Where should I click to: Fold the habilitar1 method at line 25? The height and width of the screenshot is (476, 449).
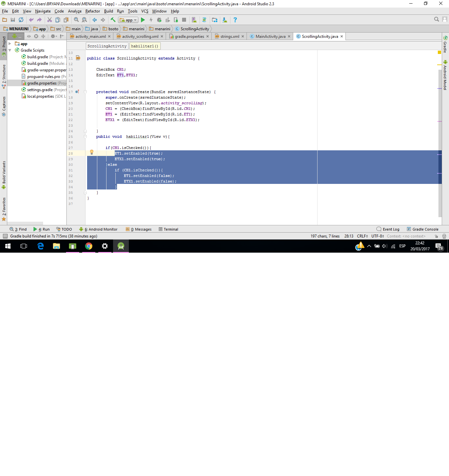point(85,137)
